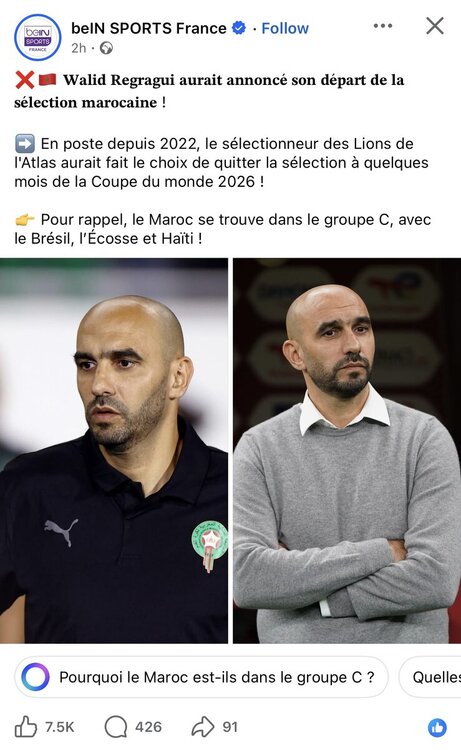Open beIN SPORTS France profile picture

tap(38, 37)
